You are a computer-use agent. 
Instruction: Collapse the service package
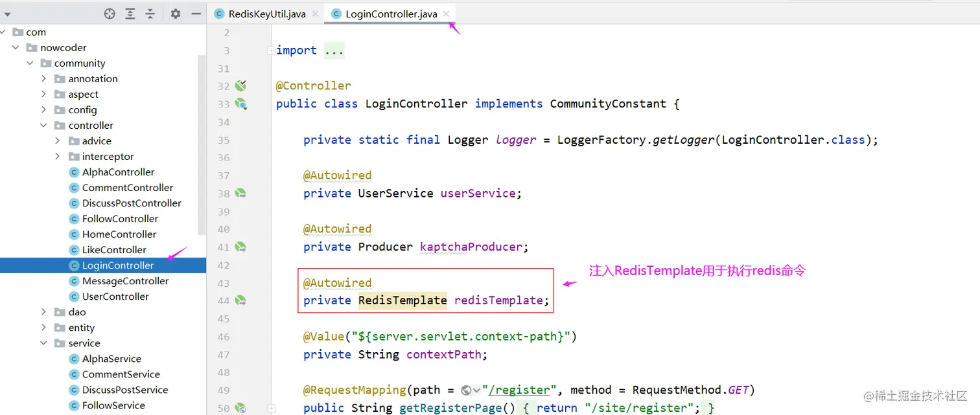[43, 342]
